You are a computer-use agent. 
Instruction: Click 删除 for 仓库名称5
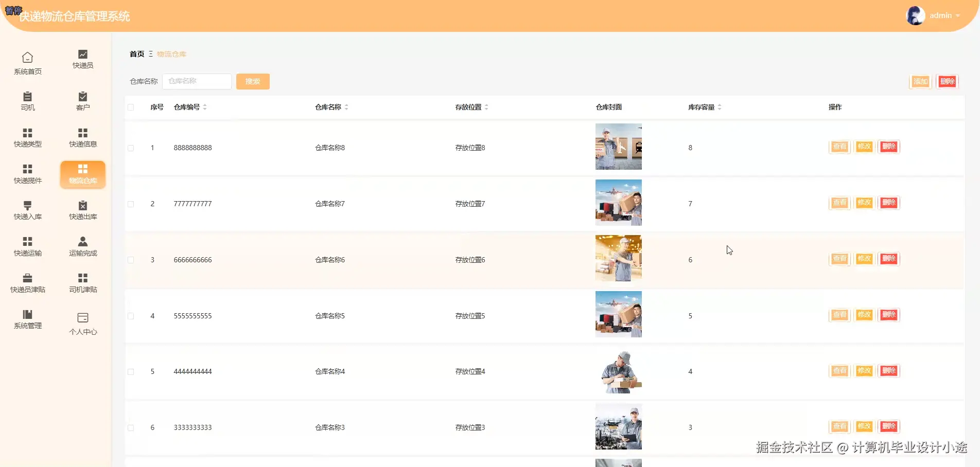889,315
